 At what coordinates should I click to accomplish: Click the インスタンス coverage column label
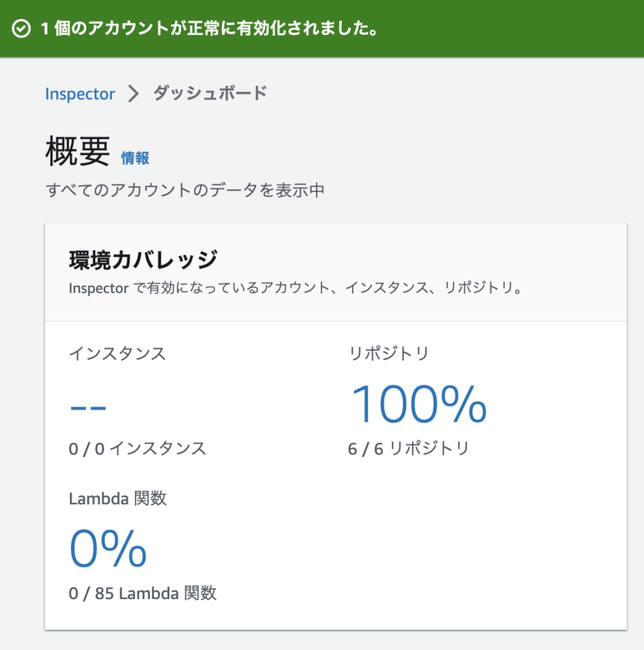click(119, 354)
